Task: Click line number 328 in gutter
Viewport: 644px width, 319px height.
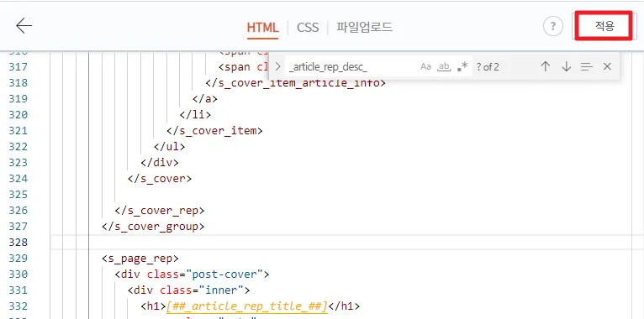Action: (x=18, y=242)
